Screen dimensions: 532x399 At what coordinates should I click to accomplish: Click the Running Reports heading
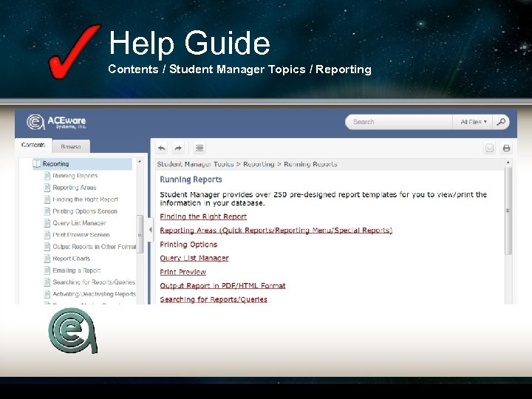(191, 180)
